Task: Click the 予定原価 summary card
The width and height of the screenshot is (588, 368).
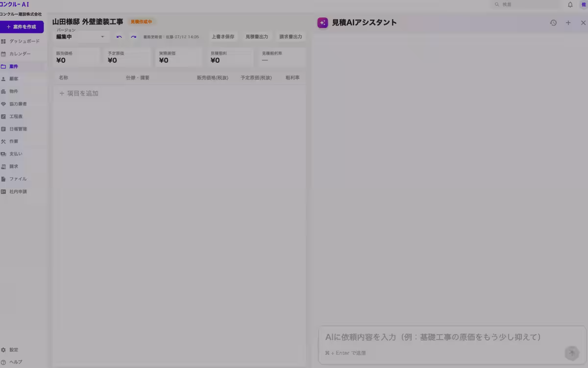Action: coord(128,57)
